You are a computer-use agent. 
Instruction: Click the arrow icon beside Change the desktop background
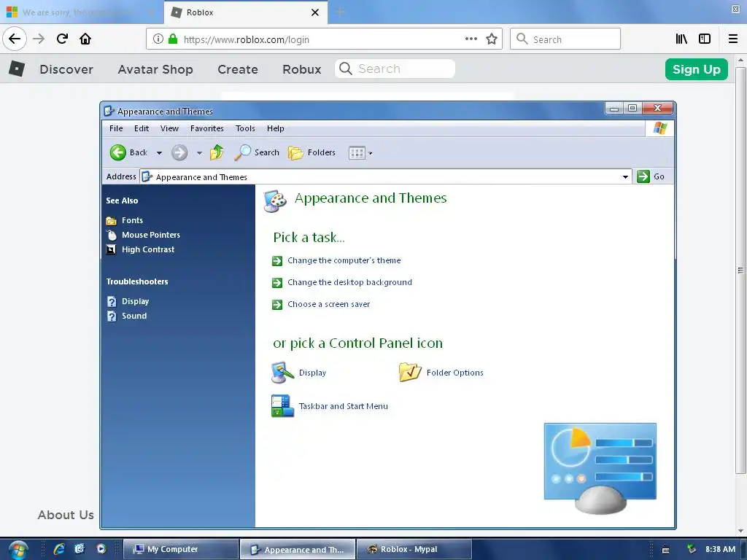(276, 283)
